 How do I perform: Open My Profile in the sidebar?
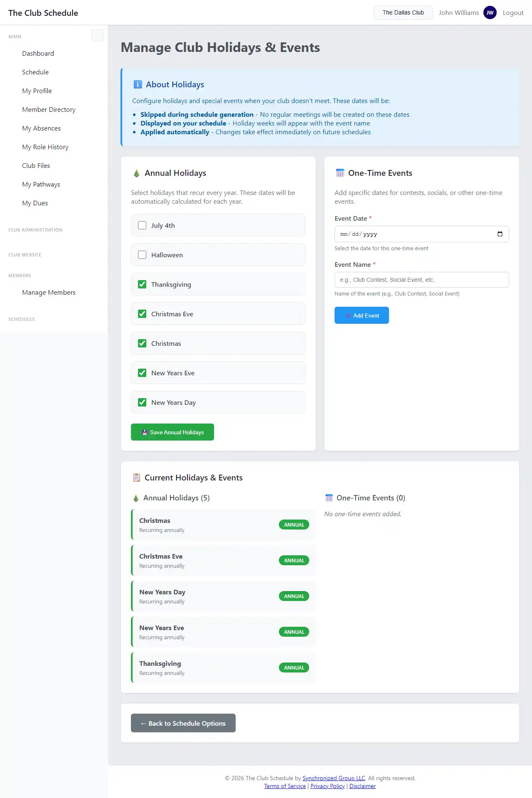pos(37,91)
